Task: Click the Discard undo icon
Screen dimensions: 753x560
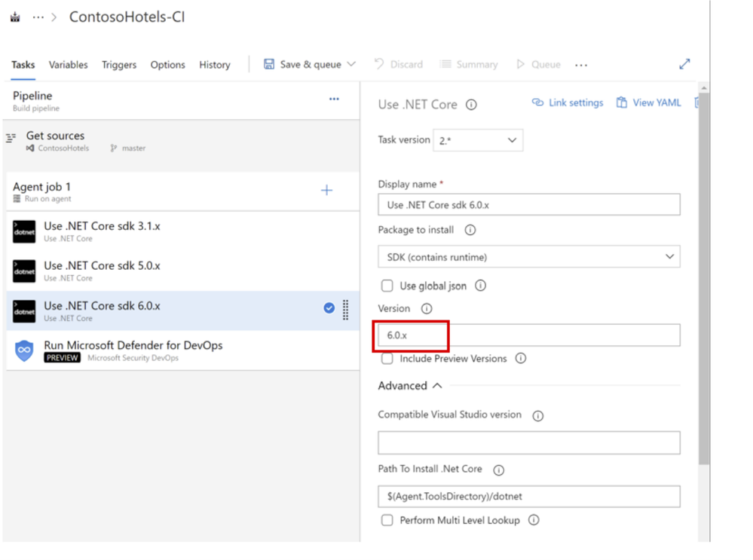Action: point(379,64)
